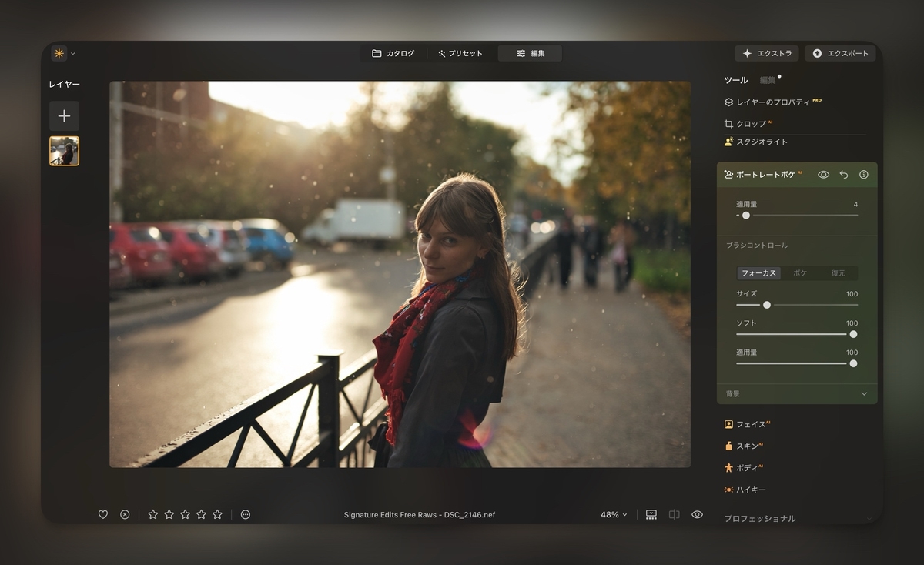The width and height of the screenshot is (924, 565).
Task: Switch to the カタログ tab
Action: click(393, 53)
